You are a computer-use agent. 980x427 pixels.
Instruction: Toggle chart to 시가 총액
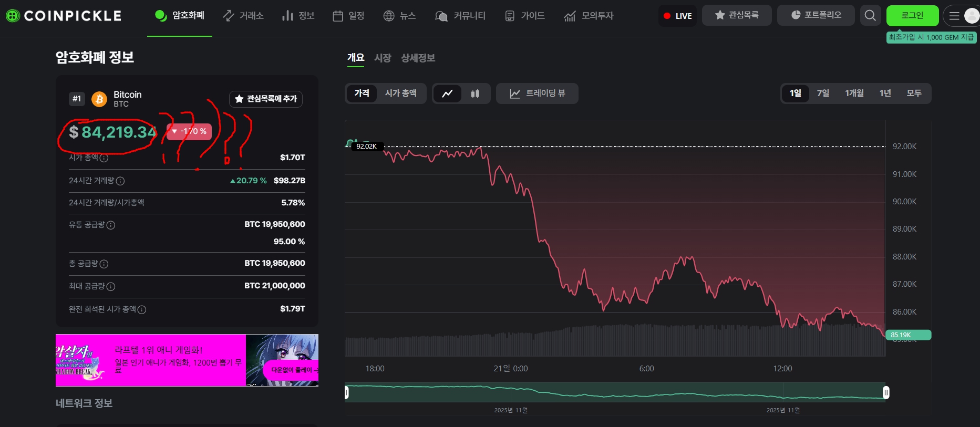pyautogui.click(x=400, y=93)
